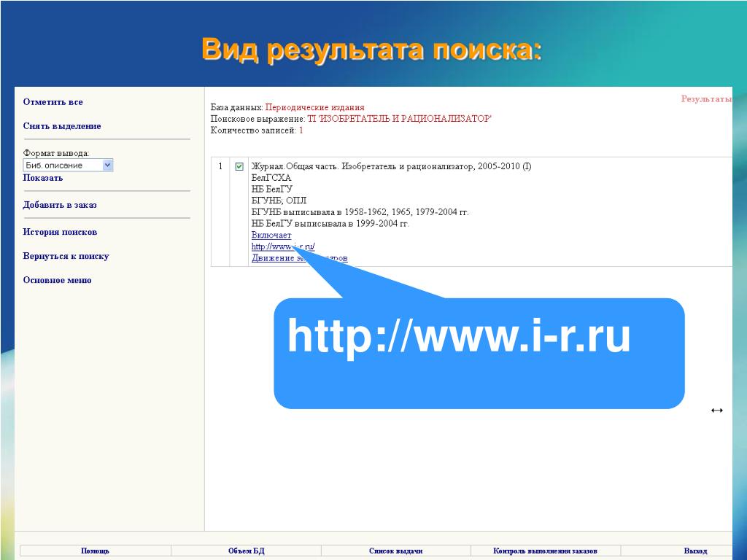Click 'Контроль выполнения заказов' menu item

[545, 551]
